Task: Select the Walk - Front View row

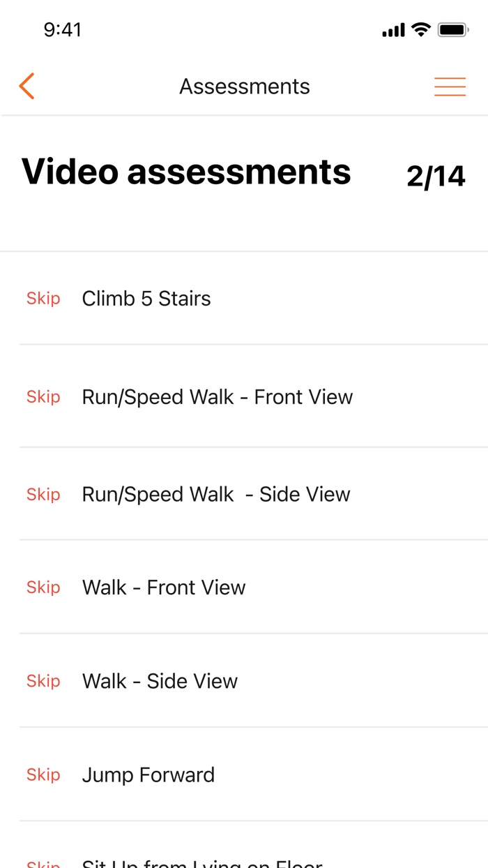Action: pyautogui.click(x=164, y=588)
